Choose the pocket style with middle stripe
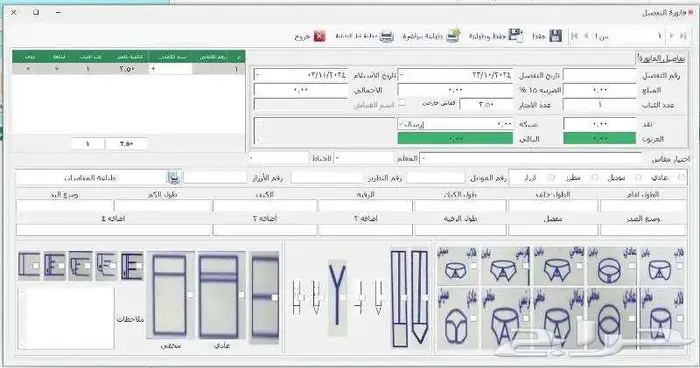Screen dimensions: 700x368 [265, 297]
